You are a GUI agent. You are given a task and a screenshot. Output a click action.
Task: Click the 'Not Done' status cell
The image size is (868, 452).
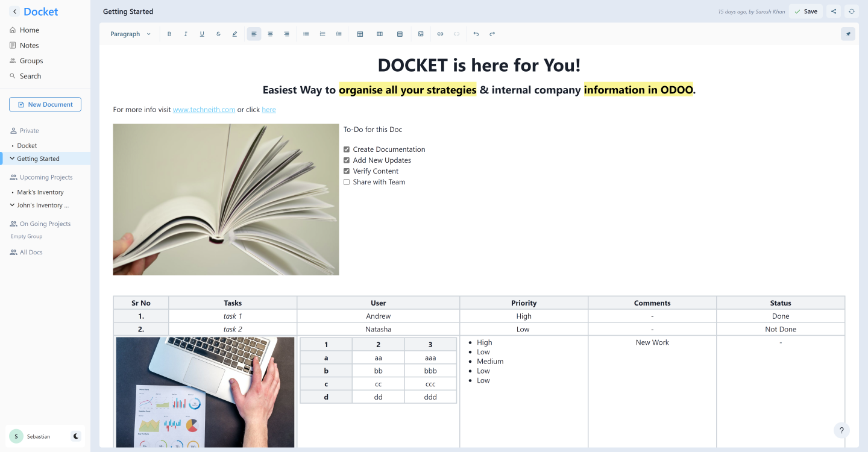781,329
